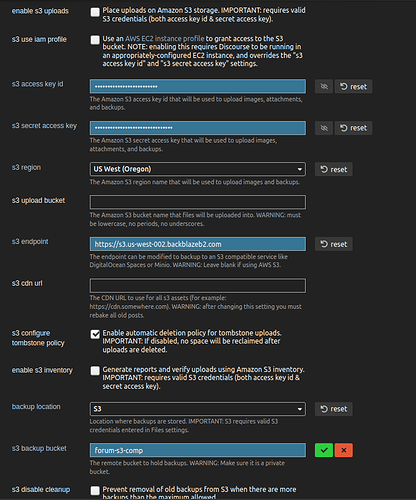Tick the s3 use iam profile checkbox
The height and width of the screenshot is (500, 416).
pos(95,40)
